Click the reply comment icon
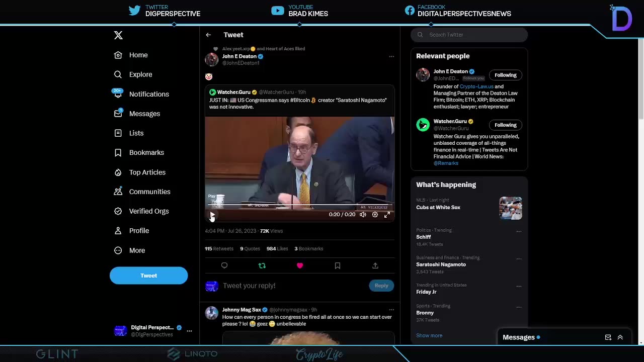 pos(224,265)
